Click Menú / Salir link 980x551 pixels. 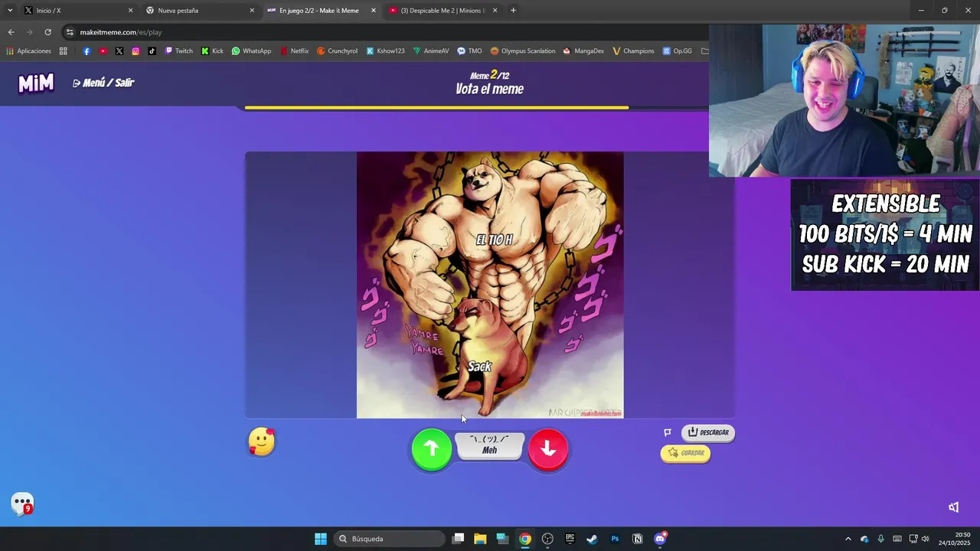[x=103, y=83]
